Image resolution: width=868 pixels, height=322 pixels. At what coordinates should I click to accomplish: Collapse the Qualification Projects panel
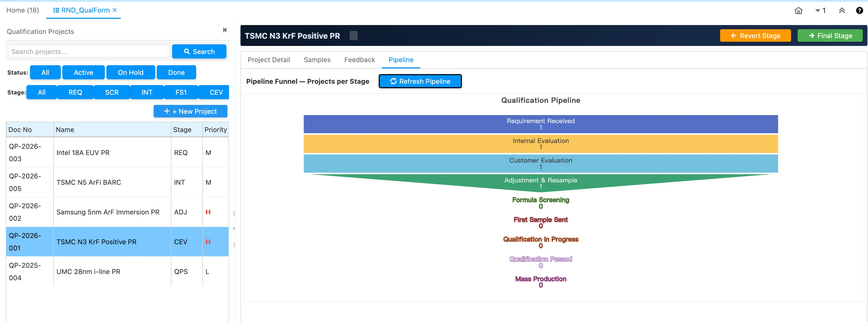coord(225,30)
